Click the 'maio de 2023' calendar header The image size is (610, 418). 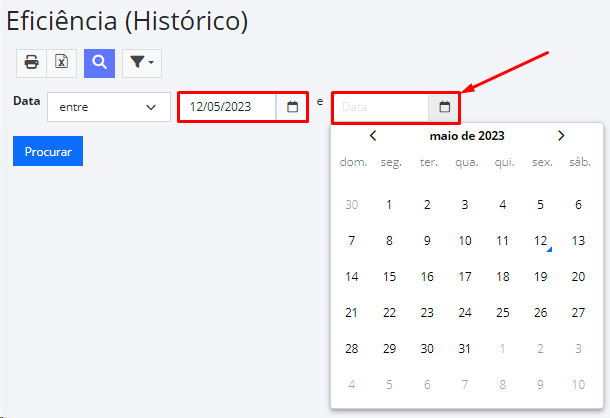click(467, 136)
